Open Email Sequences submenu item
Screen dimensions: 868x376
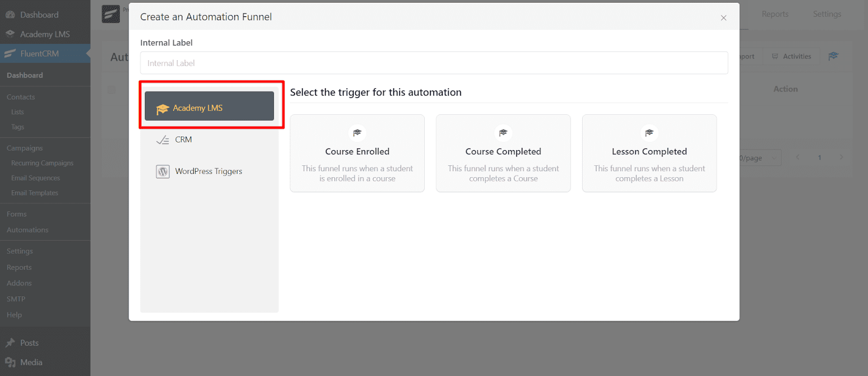click(x=36, y=178)
